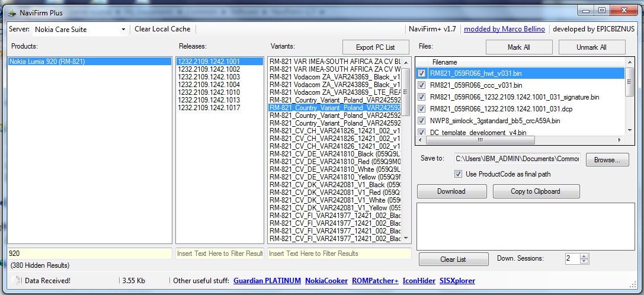This screenshot has width=644, height=295.
Task: Click scroll down arrow in Variants list
Action: (x=406, y=238)
